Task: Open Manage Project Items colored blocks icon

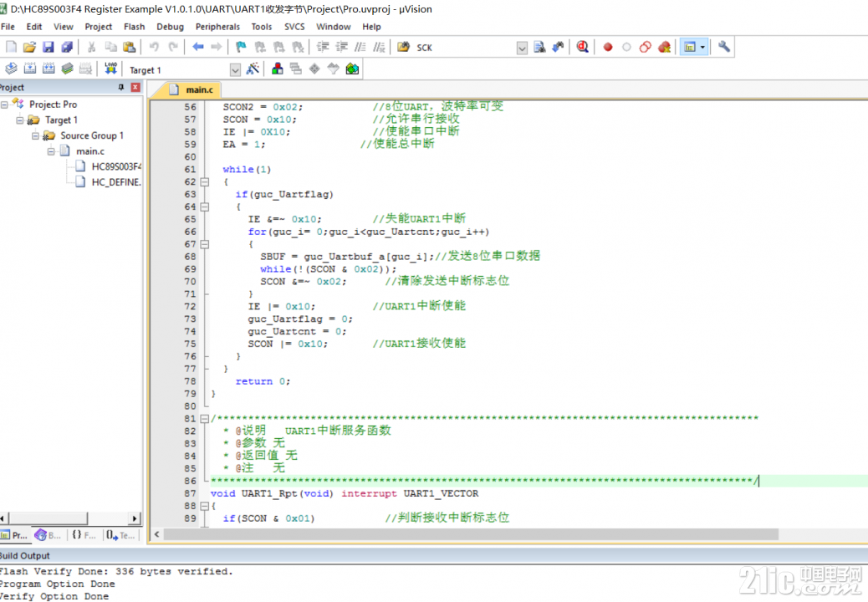Action: (x=278, y=69)
